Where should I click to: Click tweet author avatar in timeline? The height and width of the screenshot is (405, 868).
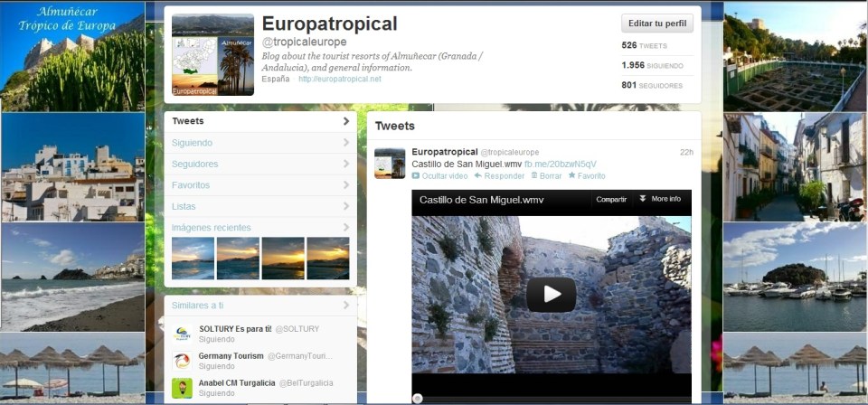click(390, 163)
